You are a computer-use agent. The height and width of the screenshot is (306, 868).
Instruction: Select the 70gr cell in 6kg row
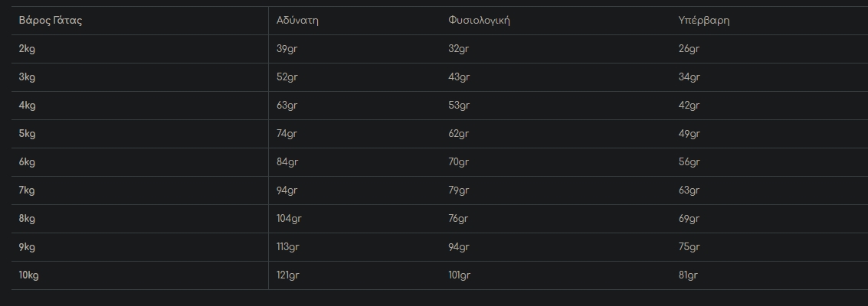(x=459, y=162)
